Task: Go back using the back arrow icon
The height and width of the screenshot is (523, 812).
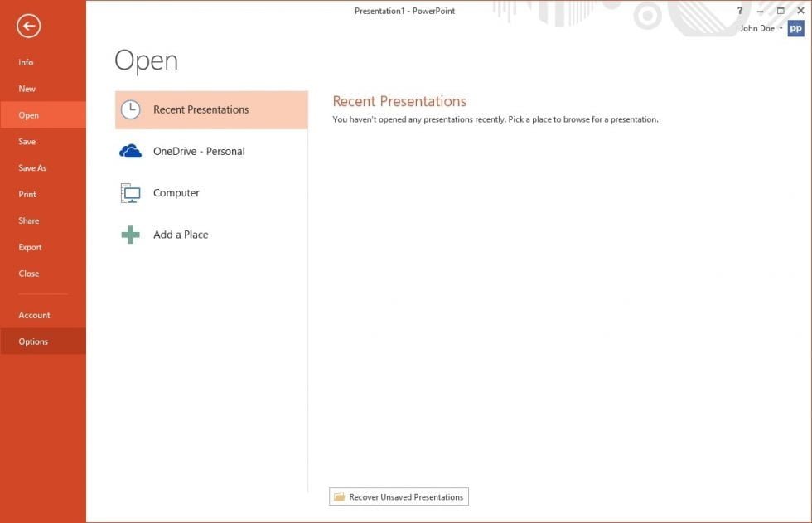Action: pyautogui.click(x=28, y=26)
